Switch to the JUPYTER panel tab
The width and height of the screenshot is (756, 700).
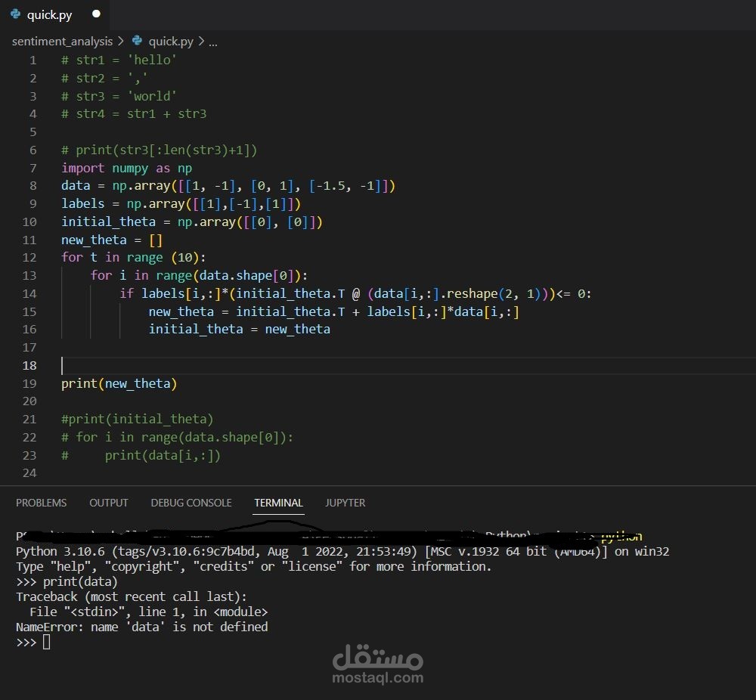pos(345,503)
